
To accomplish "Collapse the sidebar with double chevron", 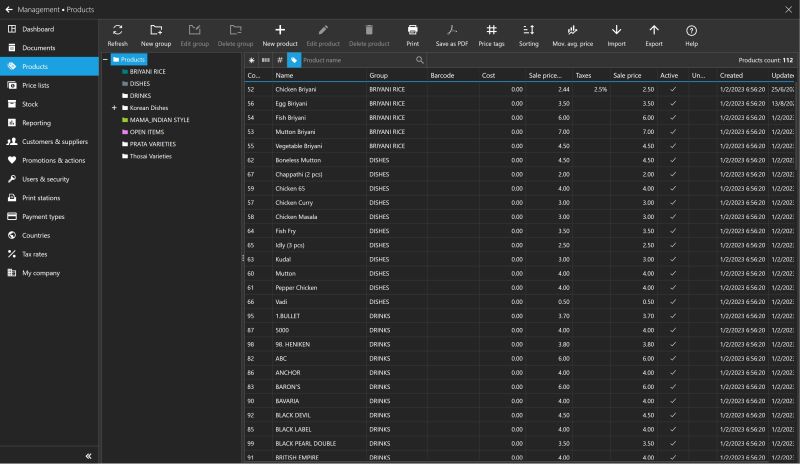I will click(x=88, y=455).
